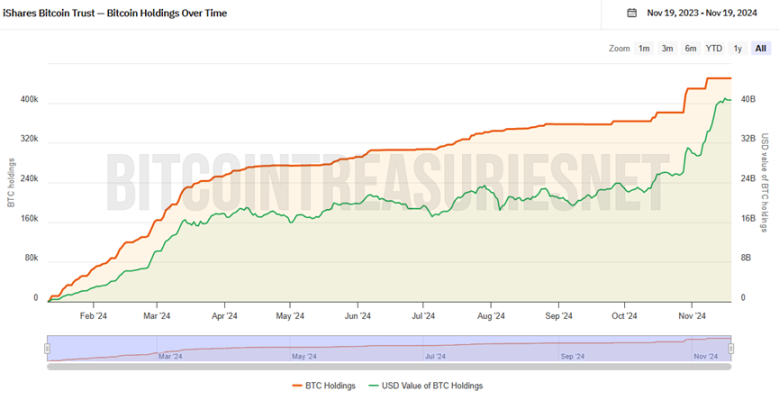Click the green USD value line peak
The height and width of the screenshot is (400, 779).
coord(722,98)
